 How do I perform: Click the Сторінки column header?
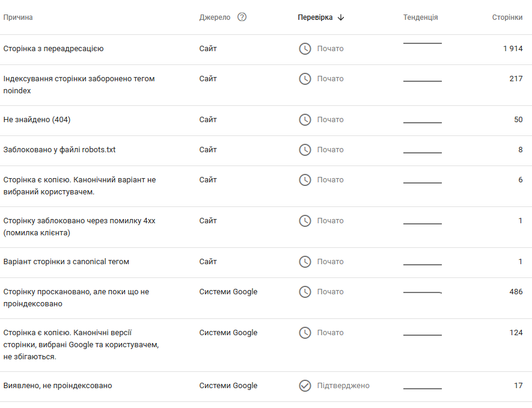tap(507, 17)
